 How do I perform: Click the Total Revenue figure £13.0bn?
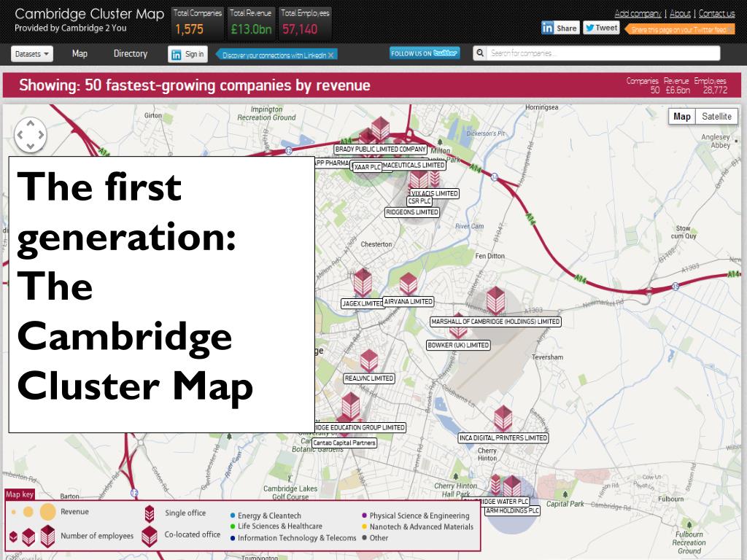(251, 29)
